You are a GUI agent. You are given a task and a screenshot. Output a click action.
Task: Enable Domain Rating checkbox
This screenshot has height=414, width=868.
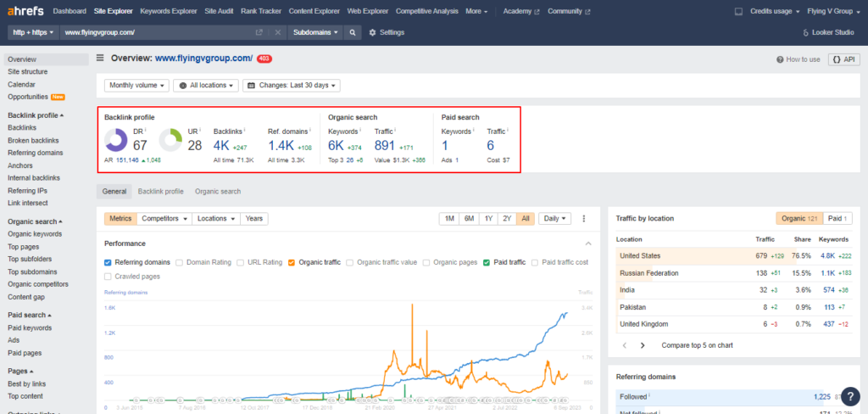pos(180,262)
